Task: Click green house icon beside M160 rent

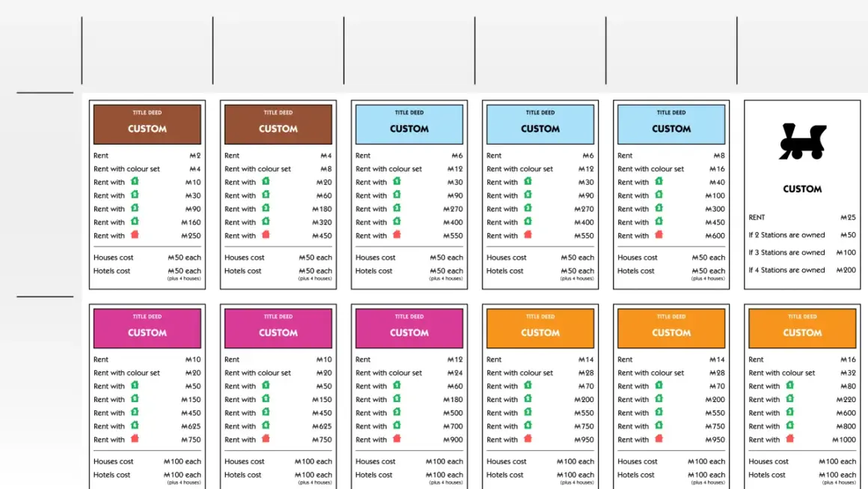Action: pos(135,222)
